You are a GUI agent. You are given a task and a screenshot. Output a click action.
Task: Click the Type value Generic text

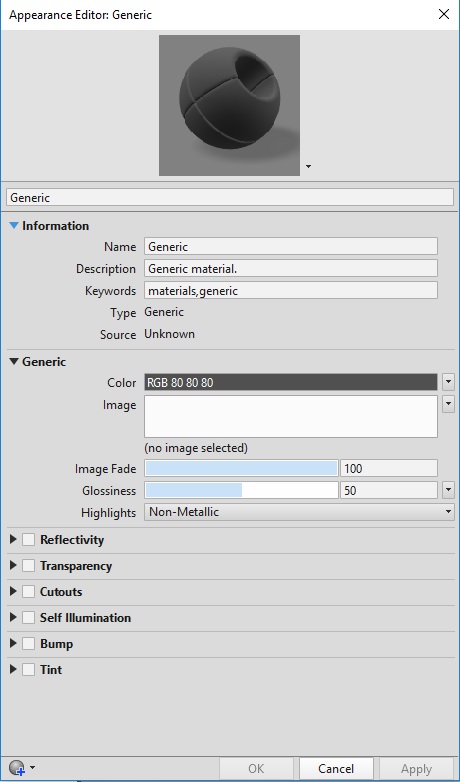164,312
